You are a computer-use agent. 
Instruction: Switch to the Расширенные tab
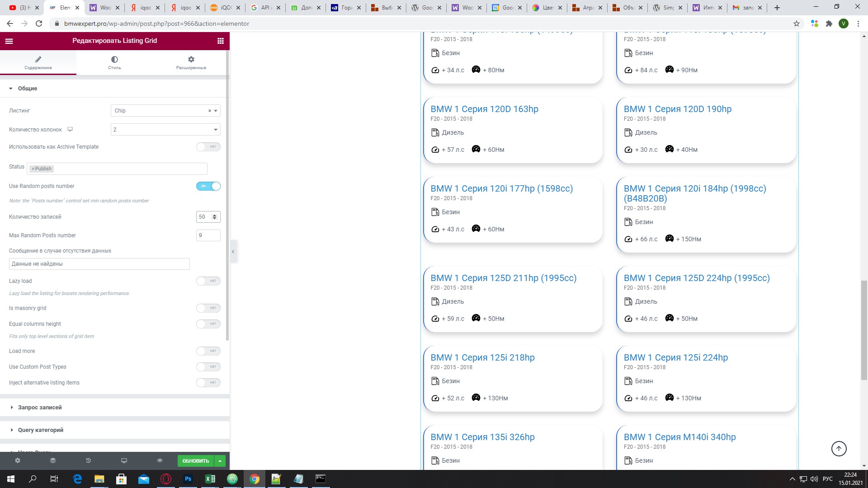click(x=191, y=63)
